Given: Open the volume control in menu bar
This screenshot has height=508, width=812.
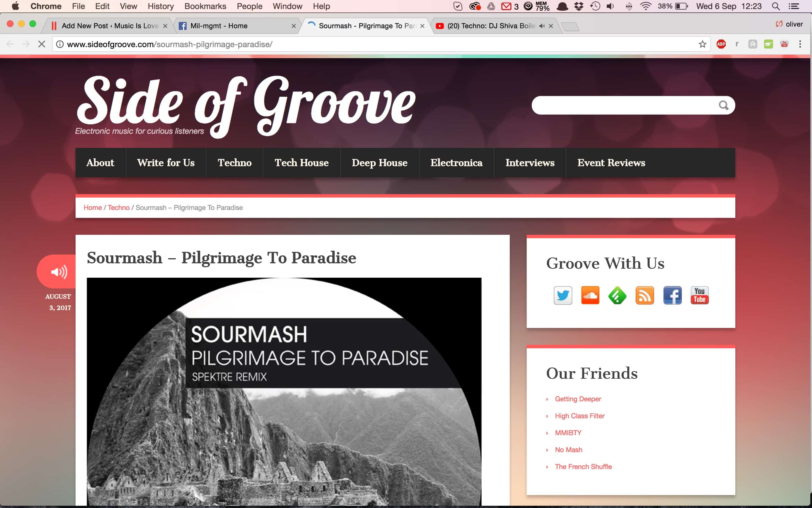Looking at the screenshot, I should point(611,6).
